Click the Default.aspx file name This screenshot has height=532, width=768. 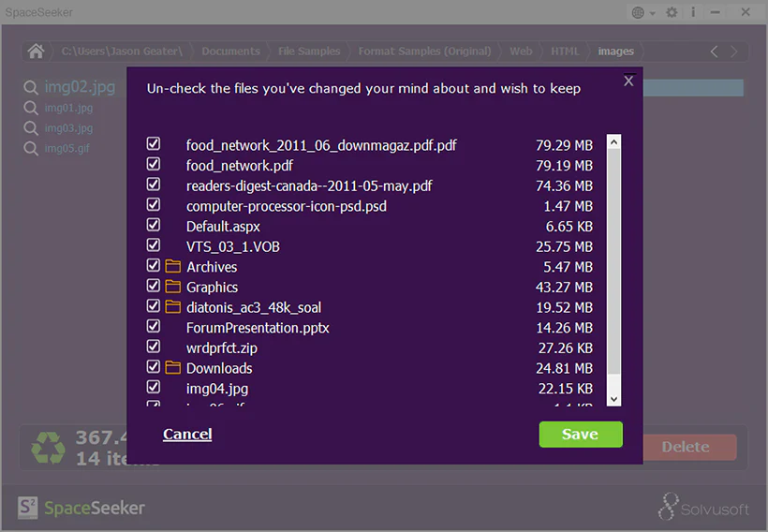223,227
